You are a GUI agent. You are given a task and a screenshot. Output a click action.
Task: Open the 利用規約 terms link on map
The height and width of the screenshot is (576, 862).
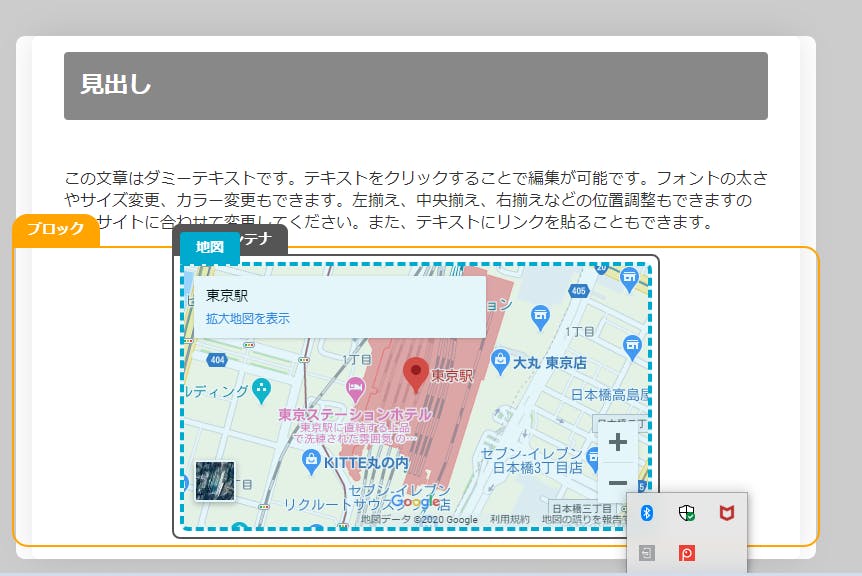pyautogui.click(x=509, y=520)
